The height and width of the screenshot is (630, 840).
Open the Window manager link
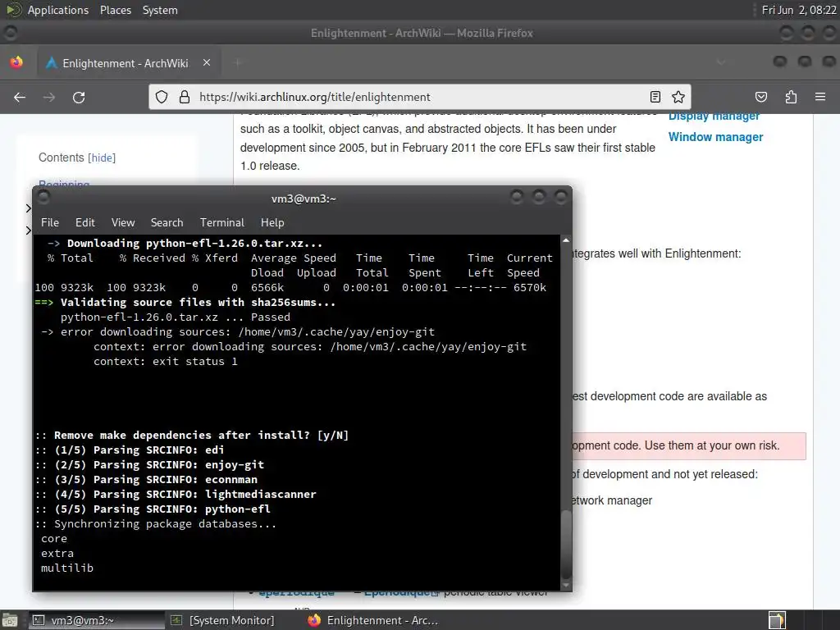[x=715, y=137]
